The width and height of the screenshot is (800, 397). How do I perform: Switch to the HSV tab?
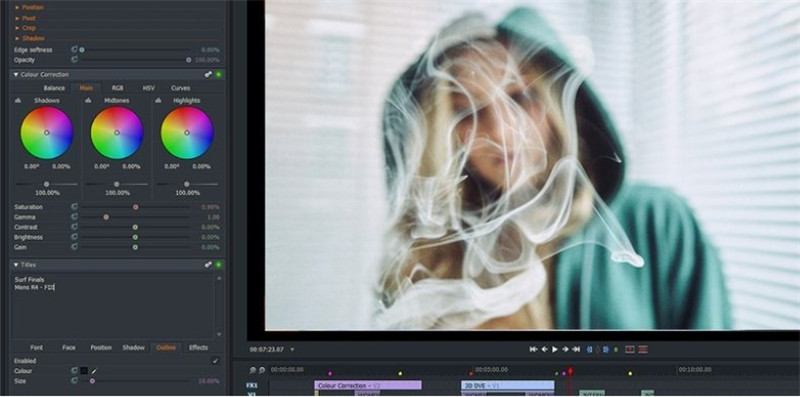148,88
